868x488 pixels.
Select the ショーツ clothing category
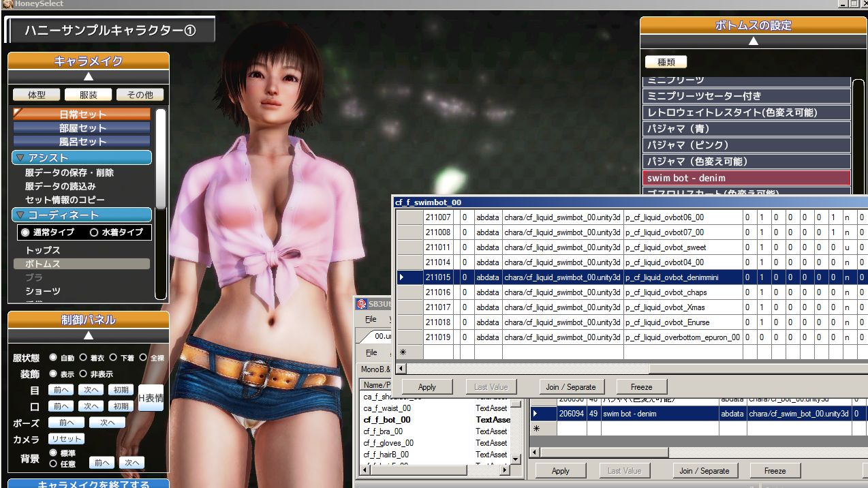[x=43, y=291]
